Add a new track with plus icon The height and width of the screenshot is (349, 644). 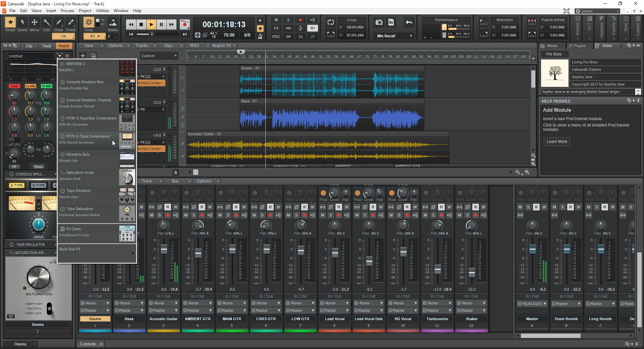pos(83,56)
